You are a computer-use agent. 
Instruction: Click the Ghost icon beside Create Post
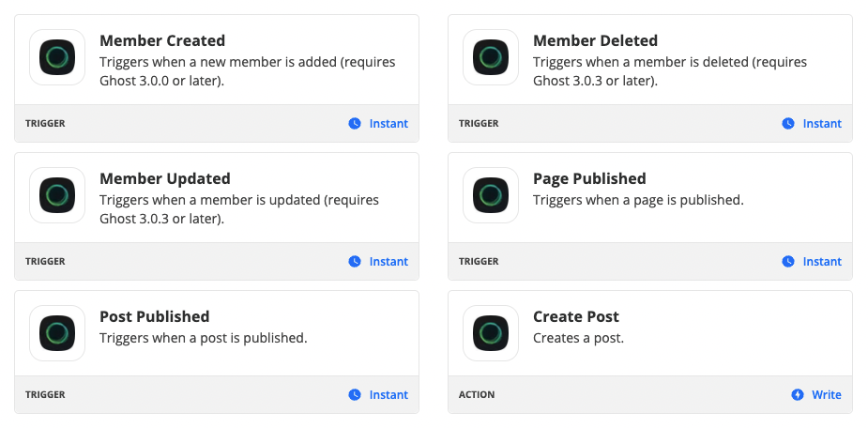coord(491,333)
